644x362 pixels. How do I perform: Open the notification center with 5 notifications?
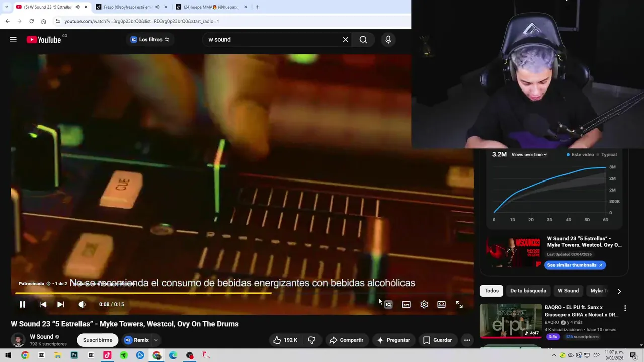coord(633,355)
